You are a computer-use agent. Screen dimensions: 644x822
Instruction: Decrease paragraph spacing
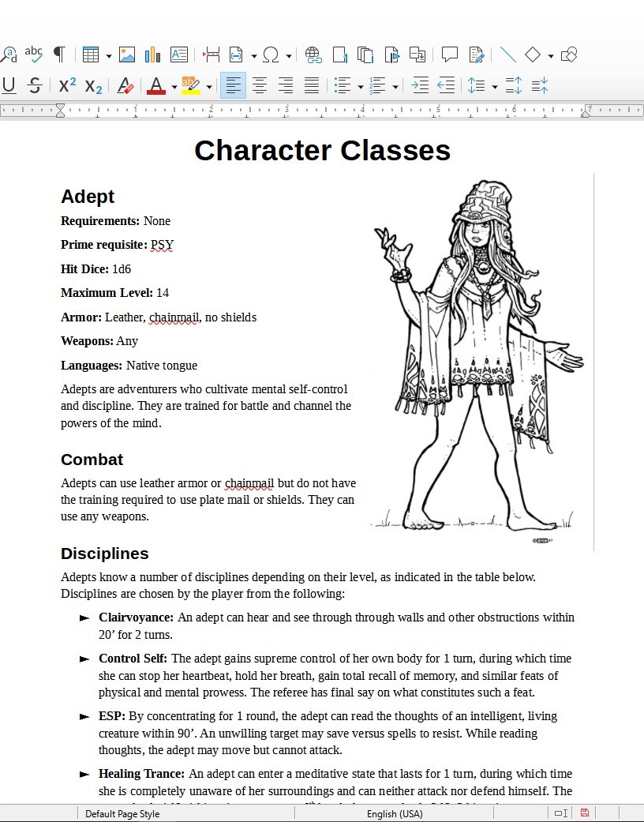[540, 85]
